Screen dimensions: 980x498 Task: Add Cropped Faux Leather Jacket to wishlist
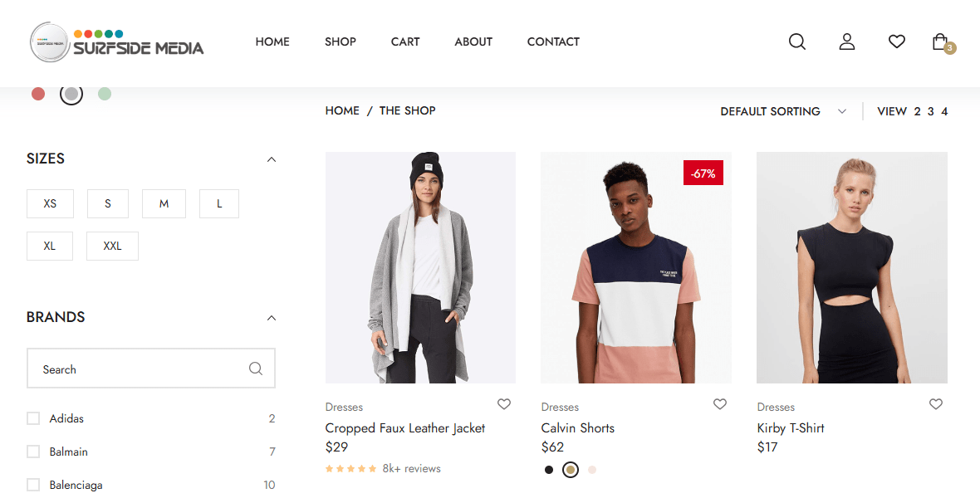click(503, 404)
